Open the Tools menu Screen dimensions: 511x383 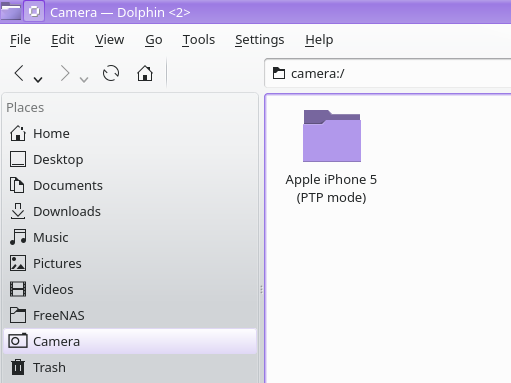(x=199, y=40)
